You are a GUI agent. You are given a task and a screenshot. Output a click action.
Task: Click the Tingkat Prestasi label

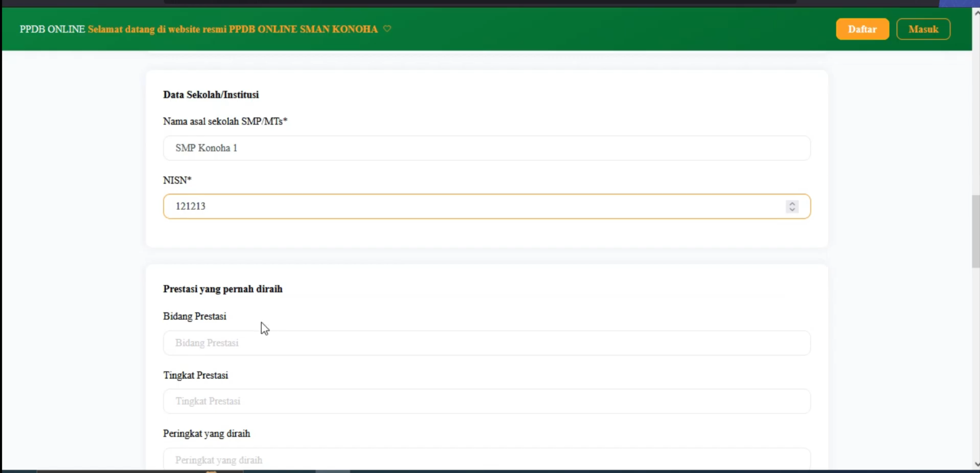point(195,375)
